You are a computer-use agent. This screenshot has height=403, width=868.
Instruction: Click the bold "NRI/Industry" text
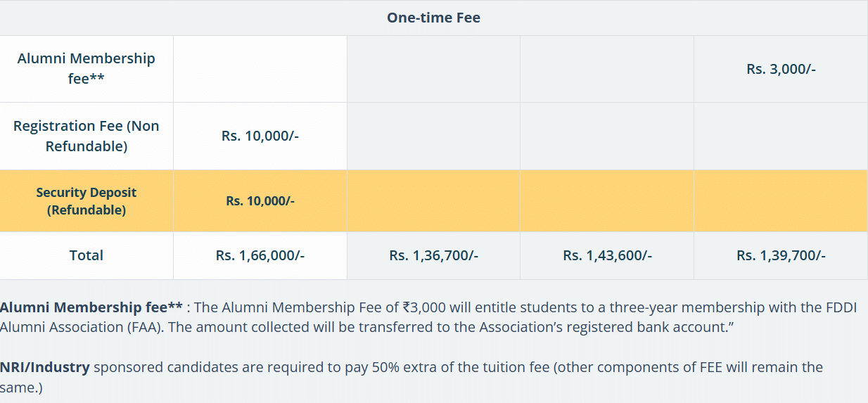coord(45,367)
